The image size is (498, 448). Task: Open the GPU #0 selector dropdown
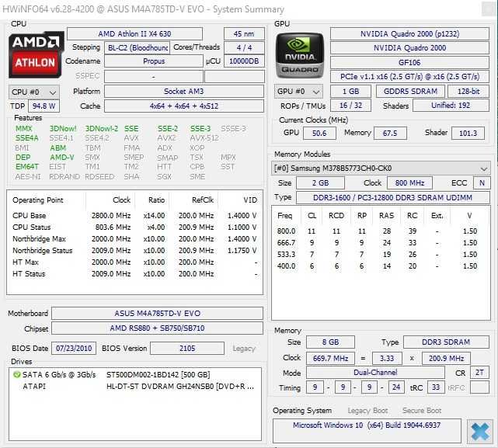point(298,92)
